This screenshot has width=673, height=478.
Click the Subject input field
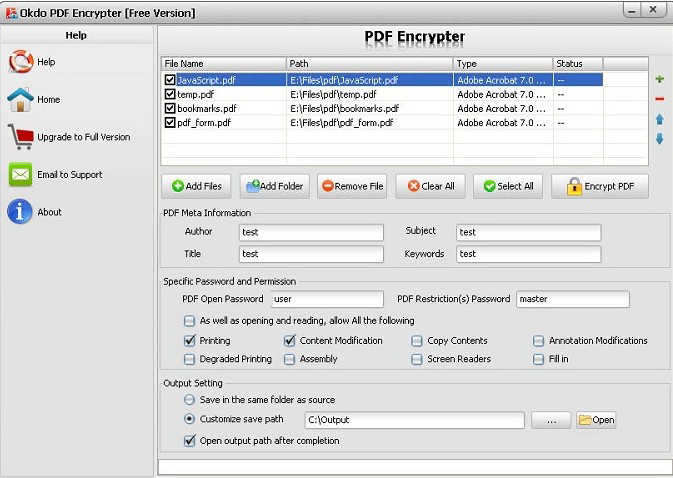(529, 233)
